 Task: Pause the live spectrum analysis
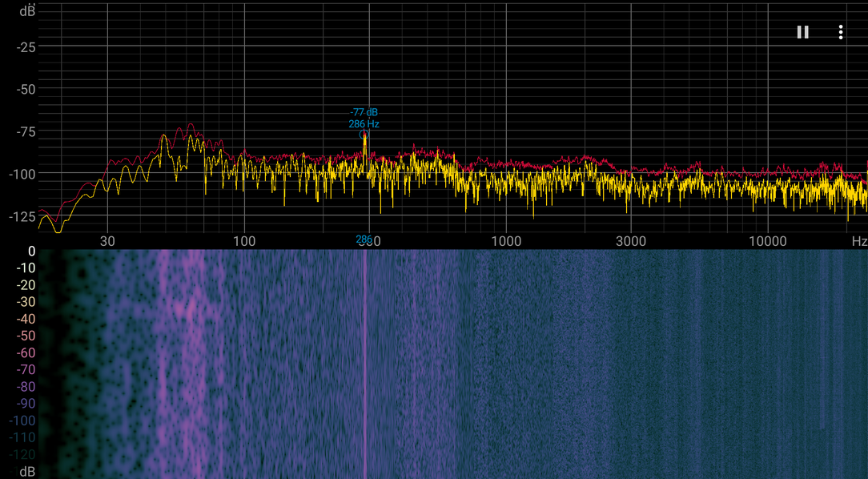coord(802,32)
